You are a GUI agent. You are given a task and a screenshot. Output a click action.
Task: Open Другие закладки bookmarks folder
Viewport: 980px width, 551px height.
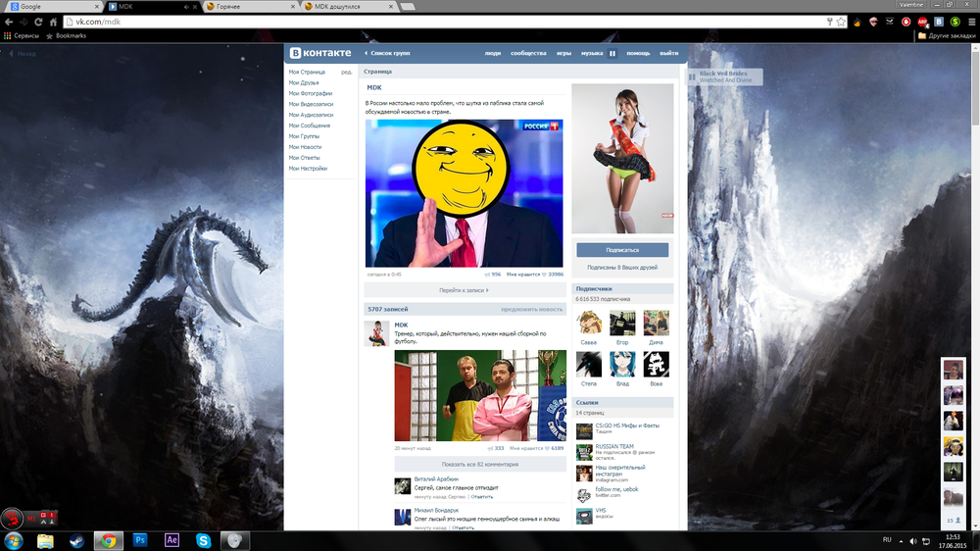point(947,35)
